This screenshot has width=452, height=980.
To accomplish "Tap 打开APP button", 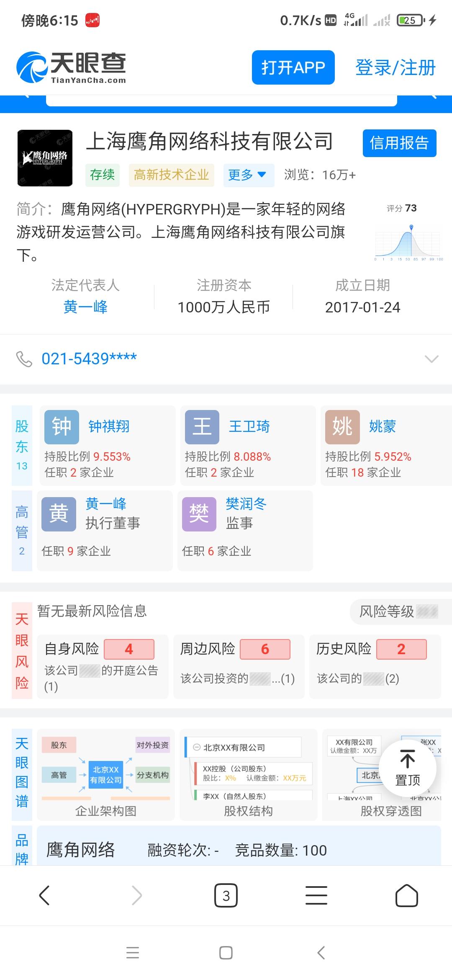I will (x=293, y=67).
